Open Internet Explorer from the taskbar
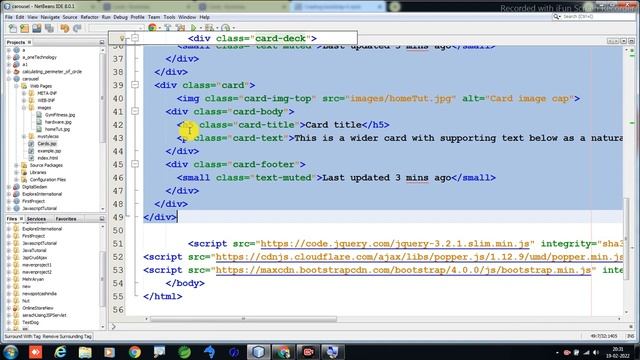The height and width of the screenshot is (360, 640). [x=60, y=352]
